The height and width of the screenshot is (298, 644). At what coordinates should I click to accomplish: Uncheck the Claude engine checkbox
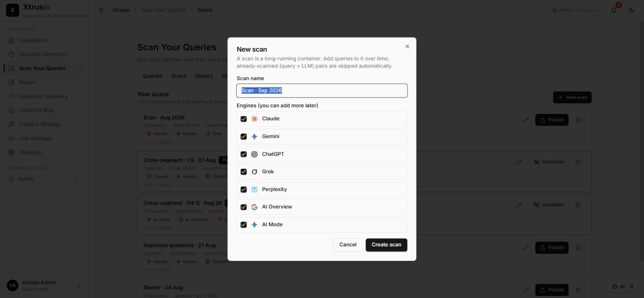244,119
